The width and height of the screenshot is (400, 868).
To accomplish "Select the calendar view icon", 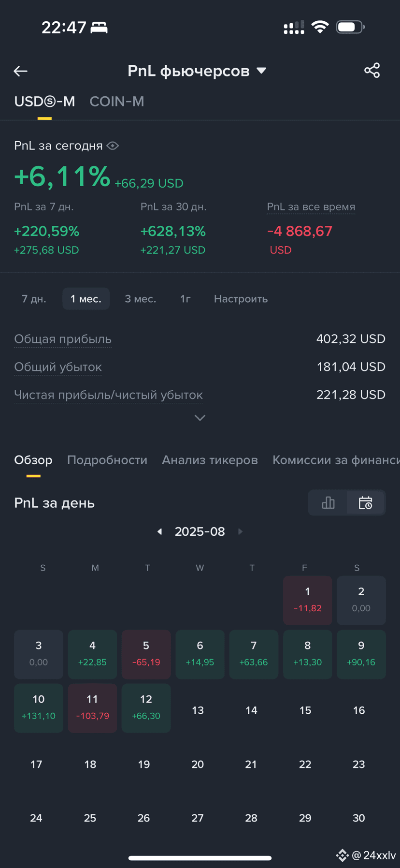I will (366, 503).
